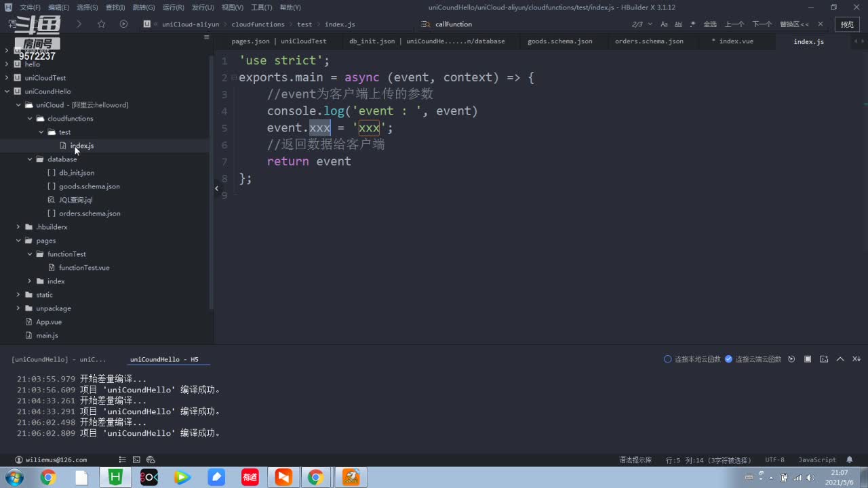Click project tree hamburger menu icon
The width and height of the screenshot is (868, 488).
click(206, 37)
